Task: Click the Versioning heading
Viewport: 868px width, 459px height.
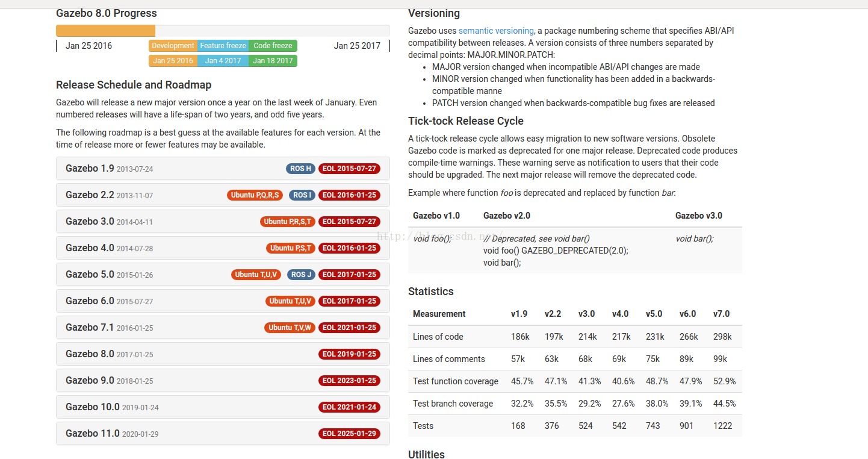Action: pyautogui.click(x=434, y=13)
